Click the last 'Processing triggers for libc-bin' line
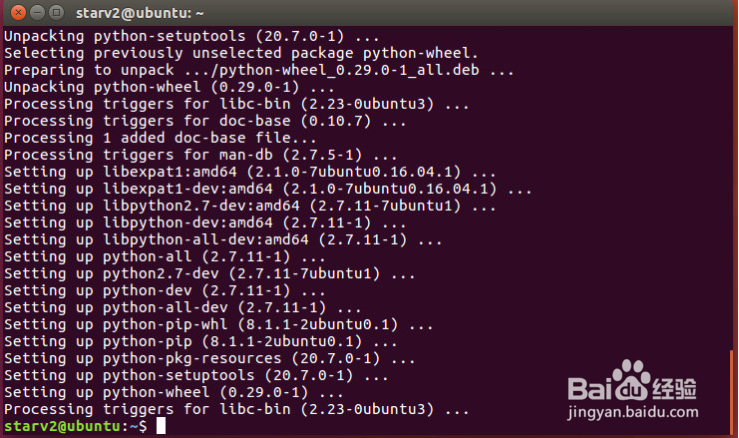Image resolution: width=739 pixels, height=438 pixels. [236, 409]
